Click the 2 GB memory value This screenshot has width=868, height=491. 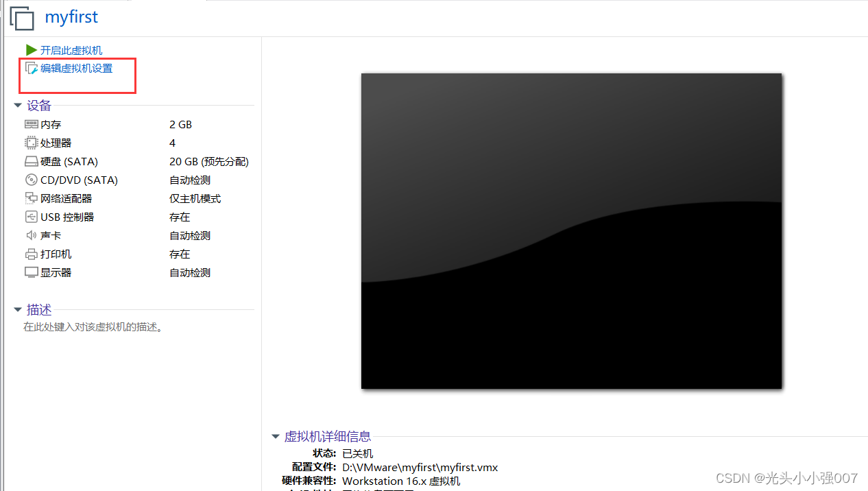point(181,124)
